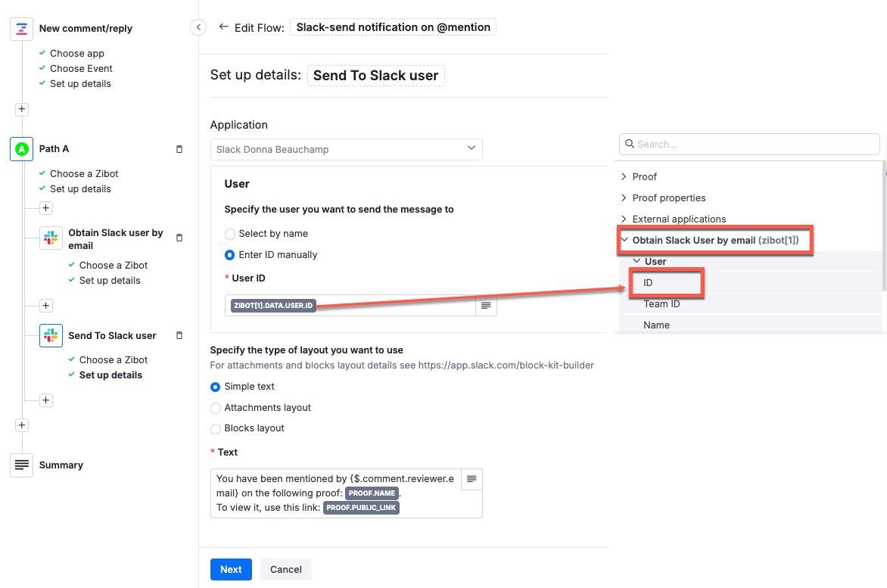Image resolution: width=887 pixels, height=588 pixels.
Task: Click trash icon for Obtain Slack user by email
Action: pyautogui.click(x=179, y=238)
